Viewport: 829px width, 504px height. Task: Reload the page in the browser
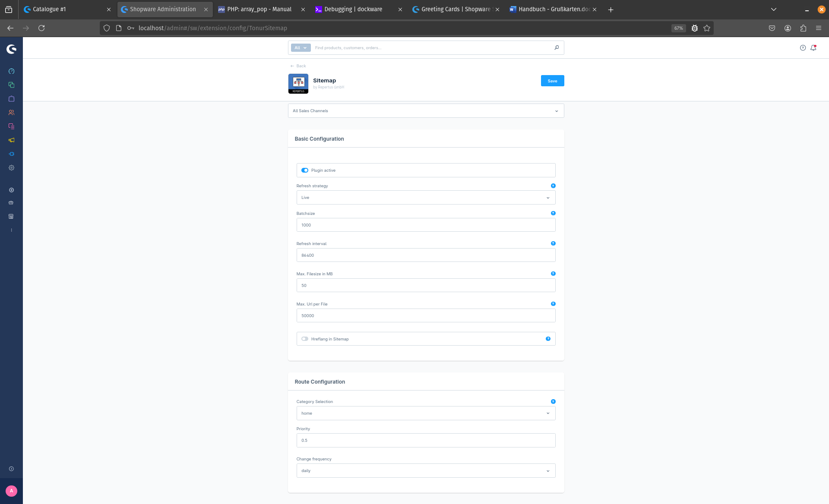tap(41, 28)
